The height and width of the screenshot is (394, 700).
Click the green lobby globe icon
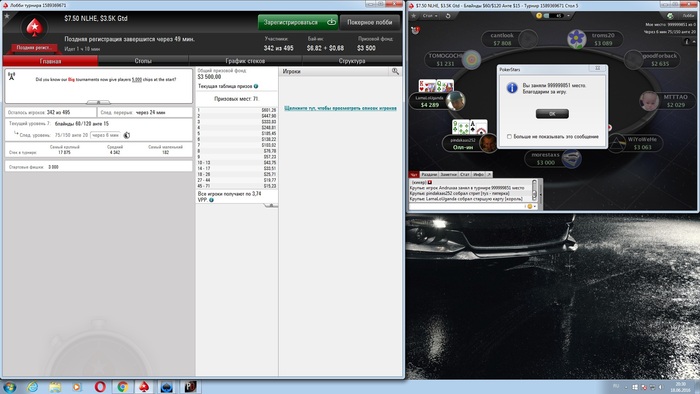[670, 16]
